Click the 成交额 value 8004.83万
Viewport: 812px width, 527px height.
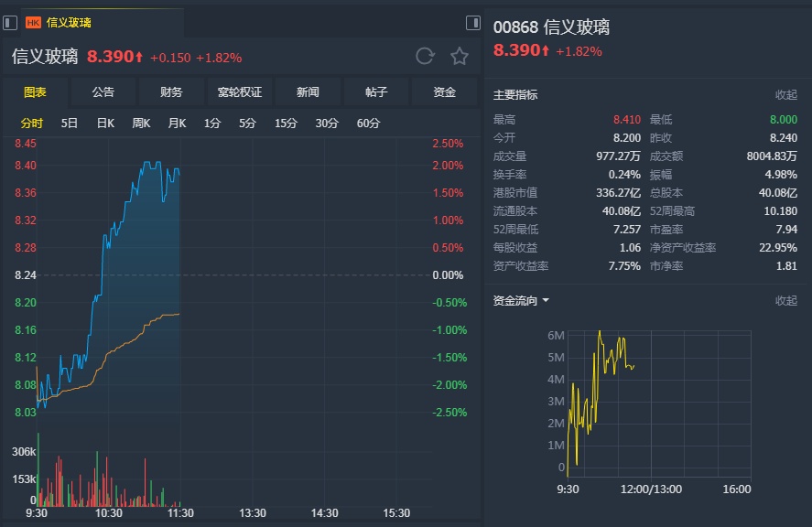click(x=772, y=156)
